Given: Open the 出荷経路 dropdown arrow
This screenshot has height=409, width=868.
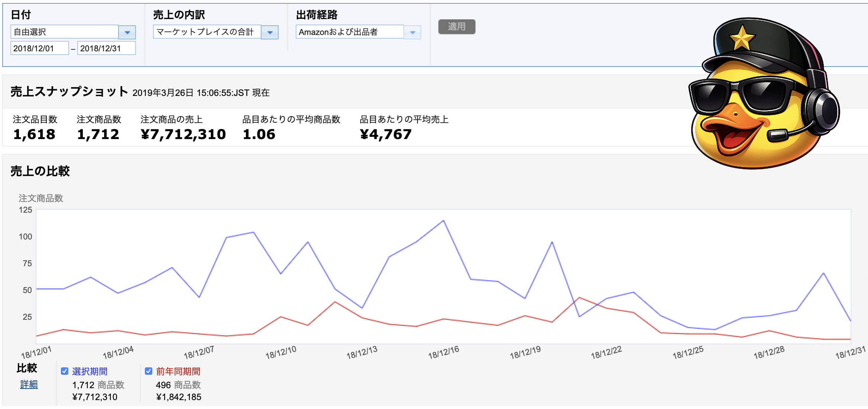Looking at the screenshot, I should pyautogui.click(x=412, y=32).
